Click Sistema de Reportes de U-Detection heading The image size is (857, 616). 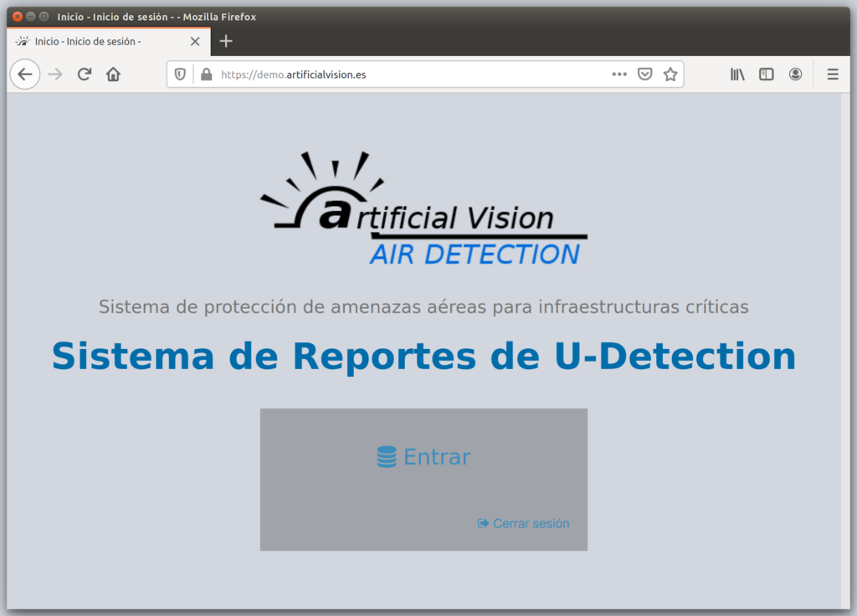coord(424,357)
